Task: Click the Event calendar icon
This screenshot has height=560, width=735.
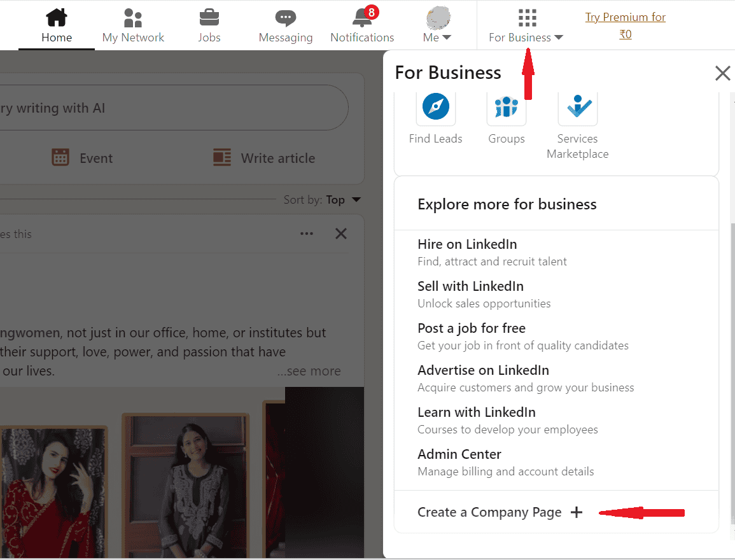Action: click(x=60, y=157)
